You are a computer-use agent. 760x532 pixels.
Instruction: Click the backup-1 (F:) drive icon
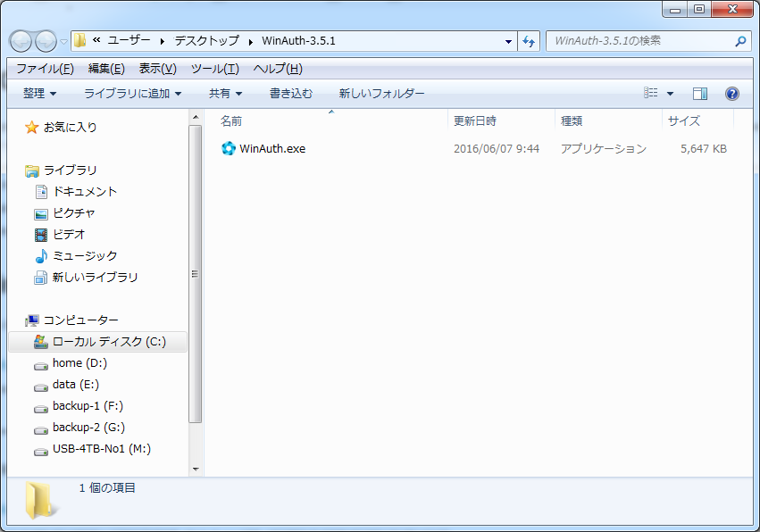41,409
